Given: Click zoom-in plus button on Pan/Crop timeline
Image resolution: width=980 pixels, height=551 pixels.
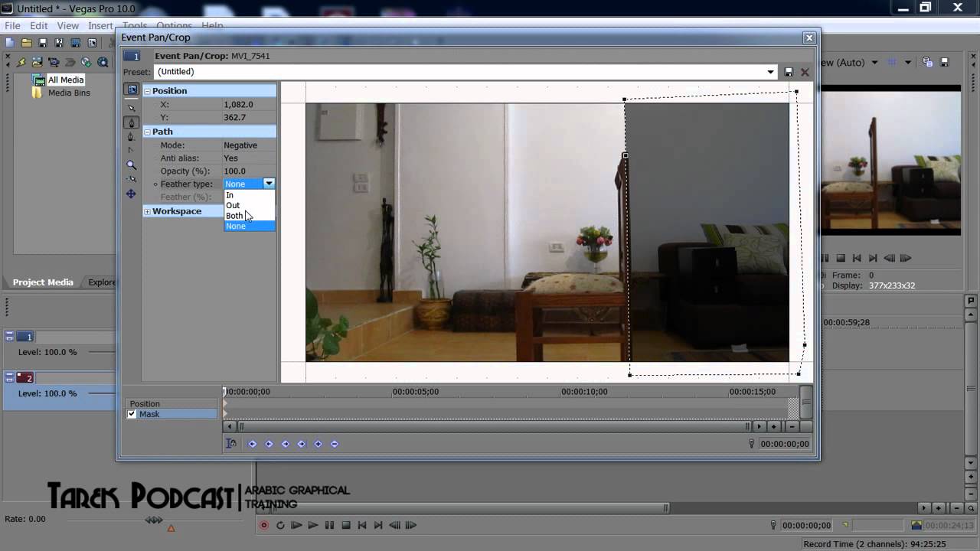Looking at the screenshot, I should [774, 426].
